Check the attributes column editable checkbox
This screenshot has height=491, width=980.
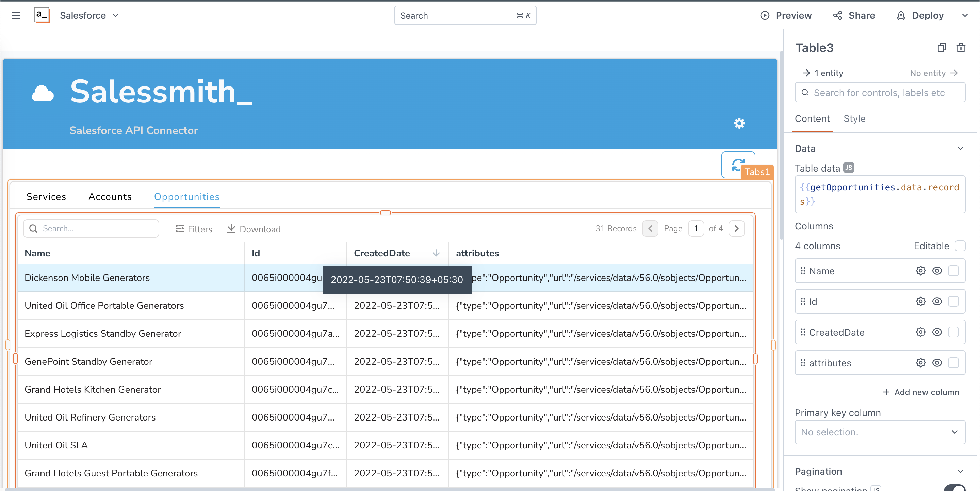pyautogui.click(x=953, y=363)
